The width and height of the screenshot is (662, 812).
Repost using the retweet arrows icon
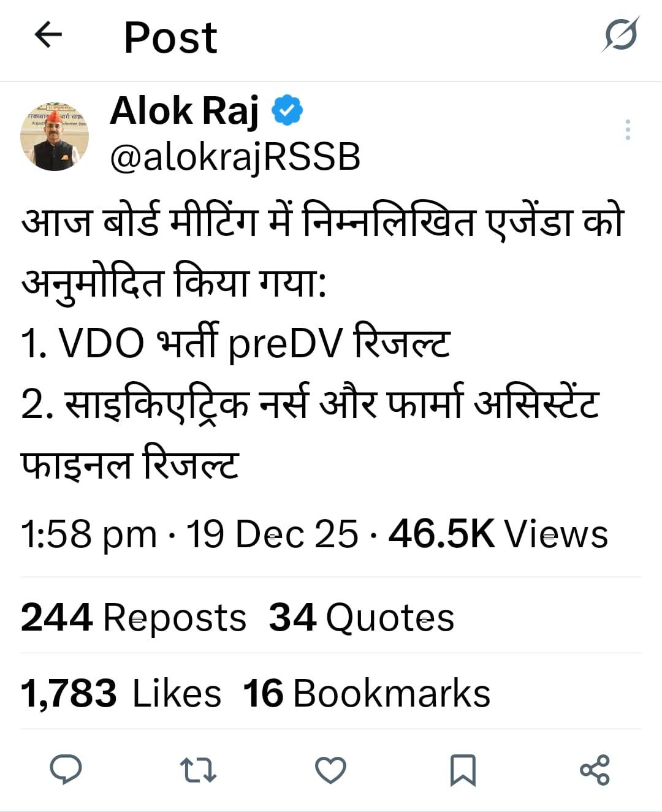(198, 770)
